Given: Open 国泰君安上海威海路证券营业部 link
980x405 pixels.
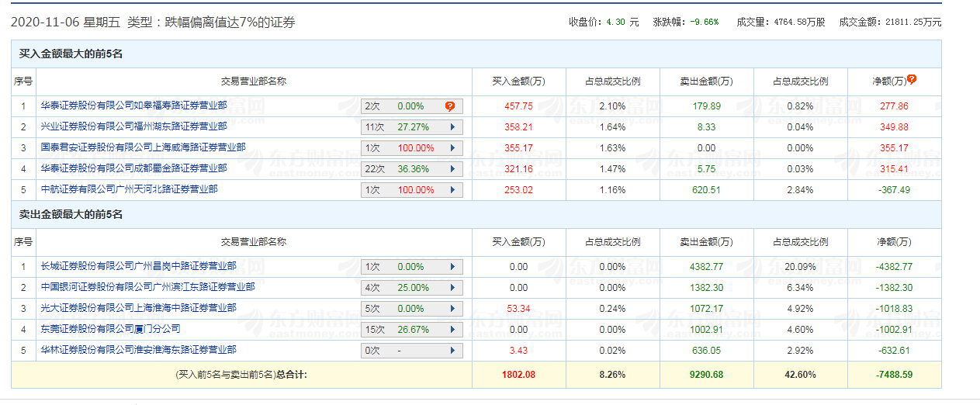Looking at the screenshot, I should pyautogui.click(x=144, y=147).
